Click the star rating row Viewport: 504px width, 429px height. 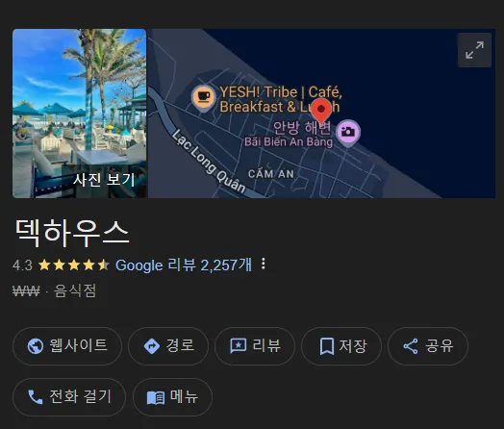[74, 265]
